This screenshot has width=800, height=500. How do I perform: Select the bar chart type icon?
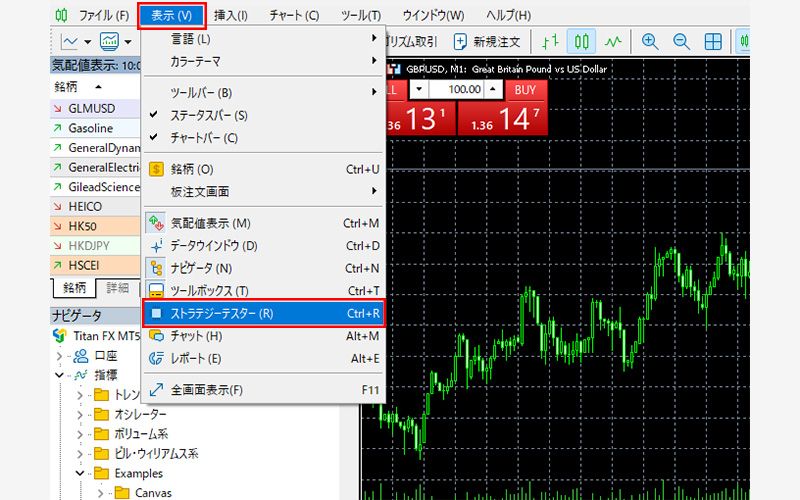tap(550, 42)
